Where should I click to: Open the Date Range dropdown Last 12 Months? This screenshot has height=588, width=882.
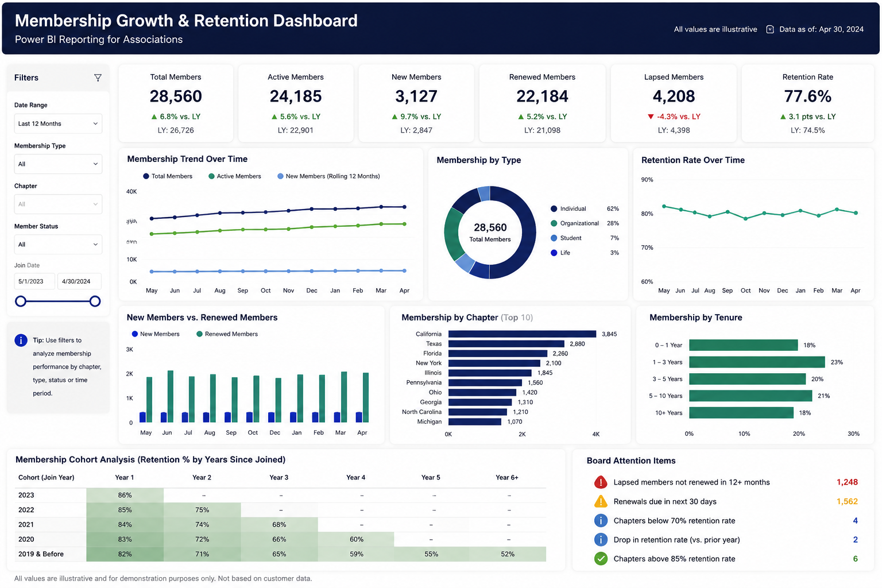pos(58,123)
